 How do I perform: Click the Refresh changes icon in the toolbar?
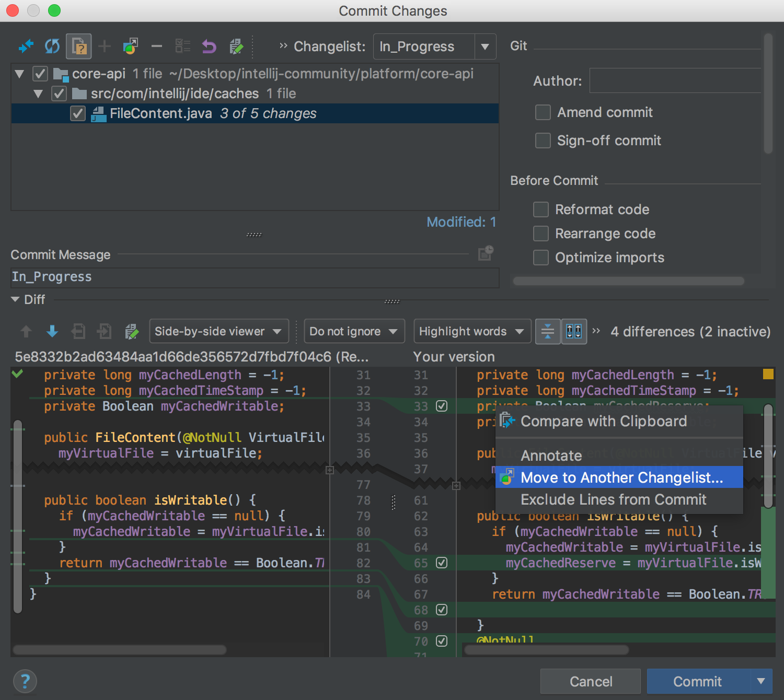51,46
